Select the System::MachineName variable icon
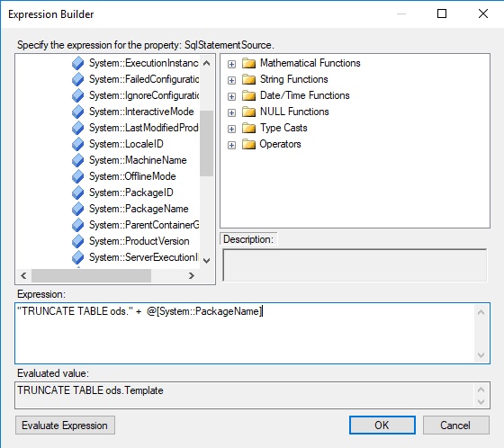The height and width of the screenshot is (448, 504). tap(77, 160)
